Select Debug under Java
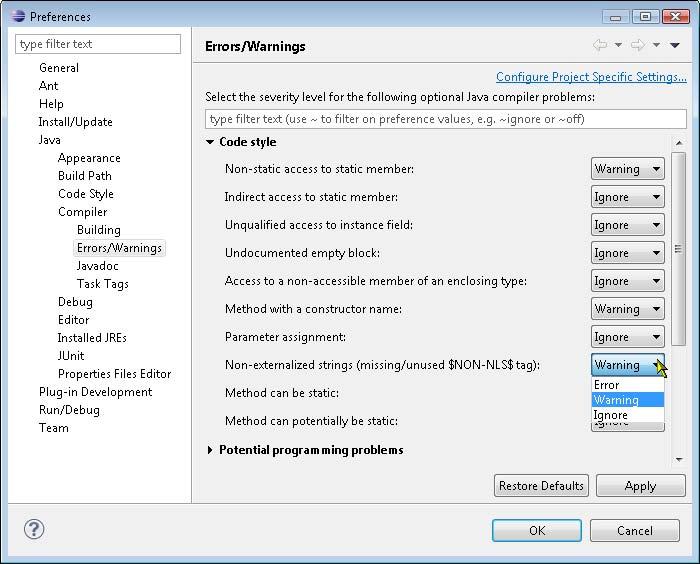 (x=75, y=302)
